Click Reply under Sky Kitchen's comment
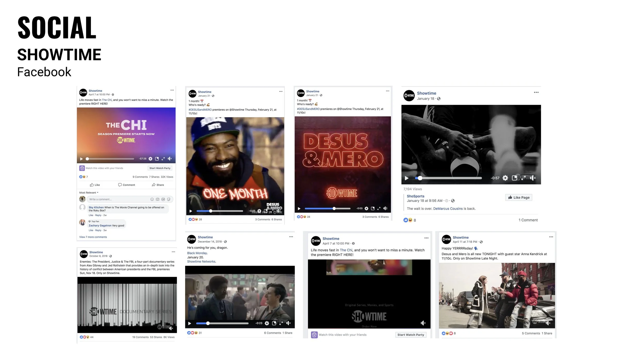 pyautogui.click(x=98, y=215)
